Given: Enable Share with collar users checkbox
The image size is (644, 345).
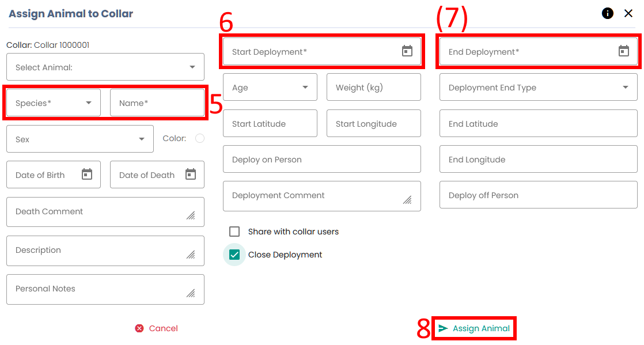Looking at the screenshot, I should (x=234, y=232).
